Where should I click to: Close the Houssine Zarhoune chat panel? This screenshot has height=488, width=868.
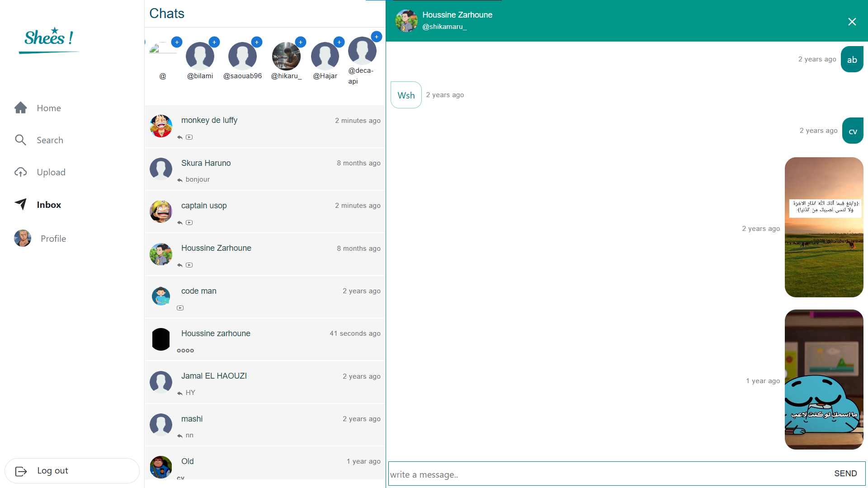(852, 22)
